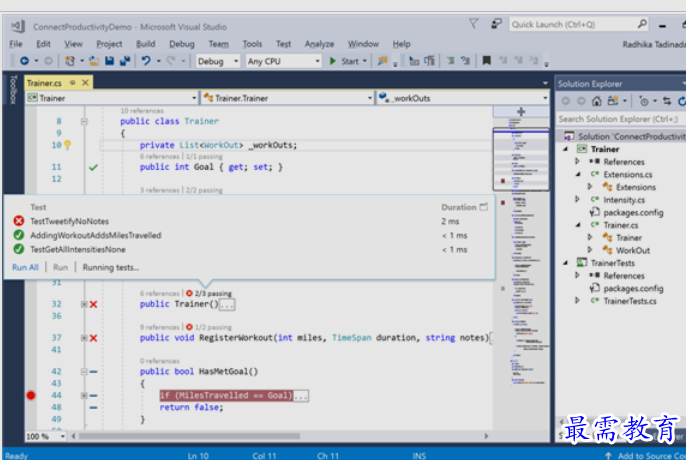The width and height of the screenshot is (686, 460).
Task: Collapse the HasMetGoal method on line 42
Action: [x=84, y=372]
